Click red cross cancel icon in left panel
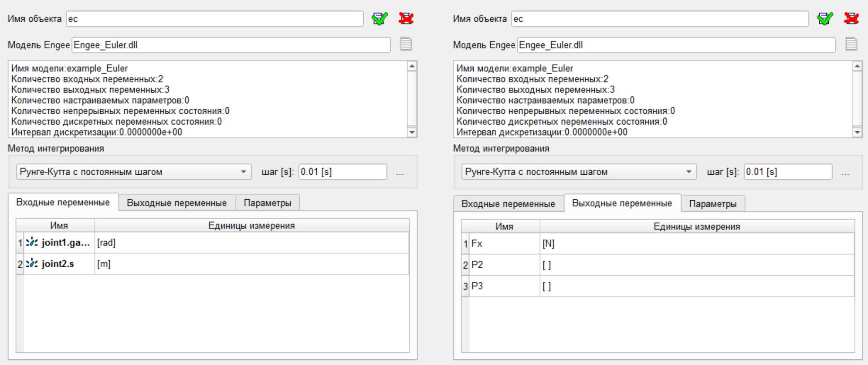The width and height of the screenshot is (868, 365). click(406, 18)
